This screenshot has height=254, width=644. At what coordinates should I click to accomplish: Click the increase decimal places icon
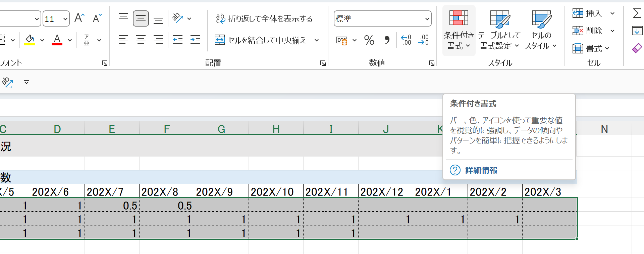[x=406, y=40]
